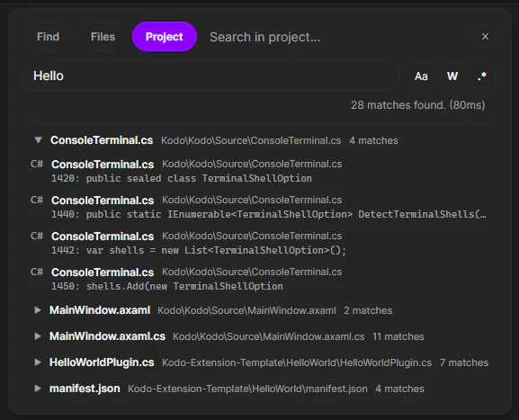This screenshot has height=420, width=519.
Task: Switch to the Find tab
Action: tap(48, 37)
